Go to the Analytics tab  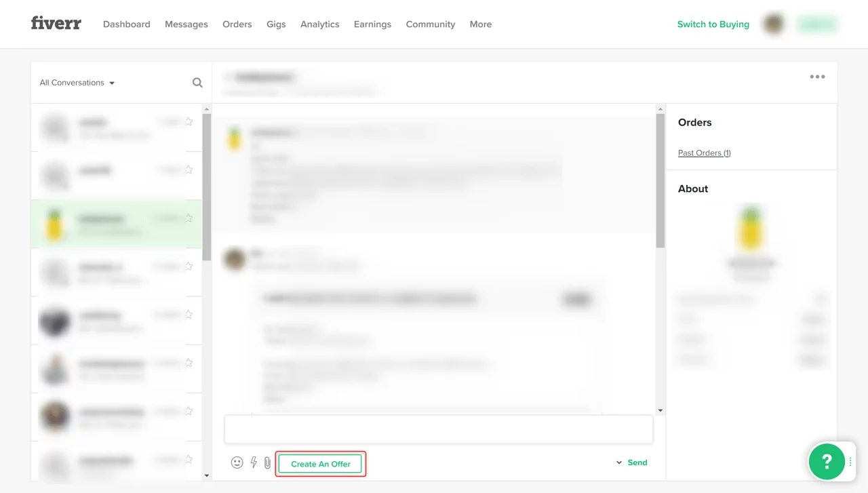tap(319, 24)
